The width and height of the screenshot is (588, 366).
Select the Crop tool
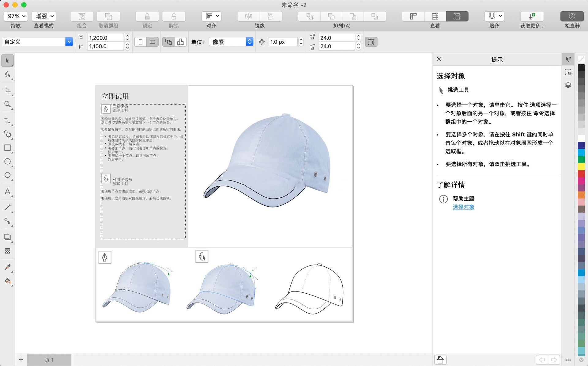tap(8, 90)
